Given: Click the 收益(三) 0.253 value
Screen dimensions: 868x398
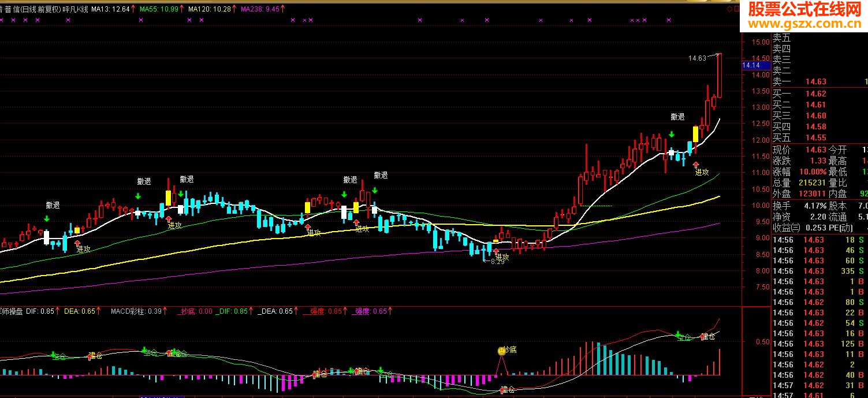Looking at the screenshot, I should [x=815, y=228].
